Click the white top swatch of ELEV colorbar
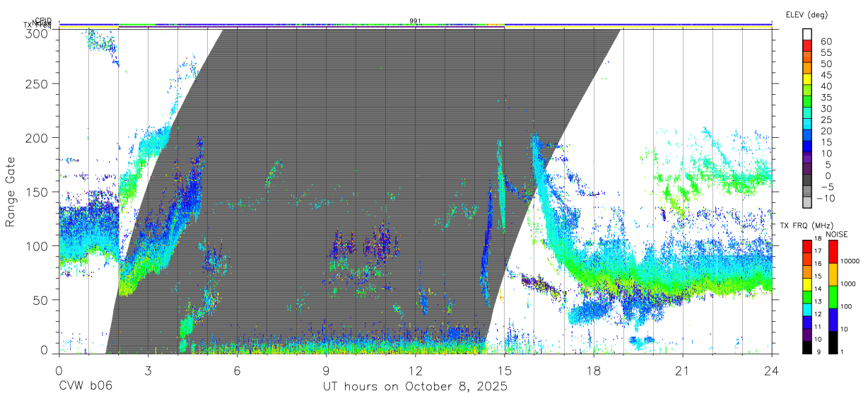Image resolution: width=868 pixels, height=401 pixels. click(808, 34)
